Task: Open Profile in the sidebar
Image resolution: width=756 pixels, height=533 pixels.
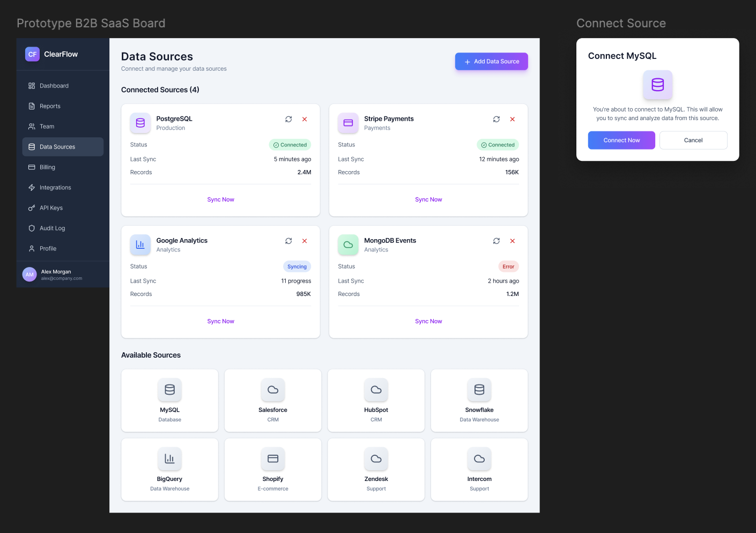Action: tap(63, 249)
